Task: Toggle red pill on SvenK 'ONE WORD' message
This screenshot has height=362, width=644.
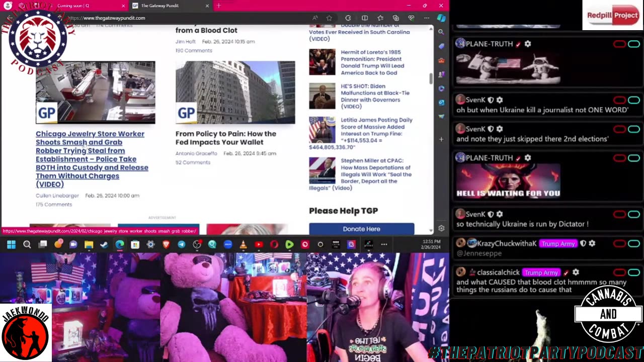Action: [619, 100]
